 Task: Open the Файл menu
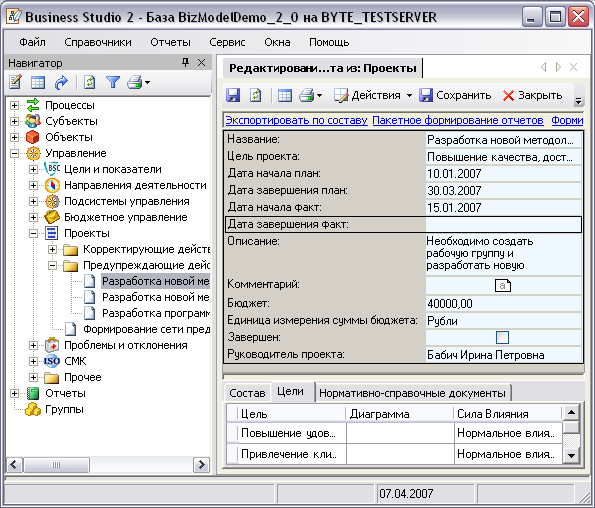[x=32, y=42]
